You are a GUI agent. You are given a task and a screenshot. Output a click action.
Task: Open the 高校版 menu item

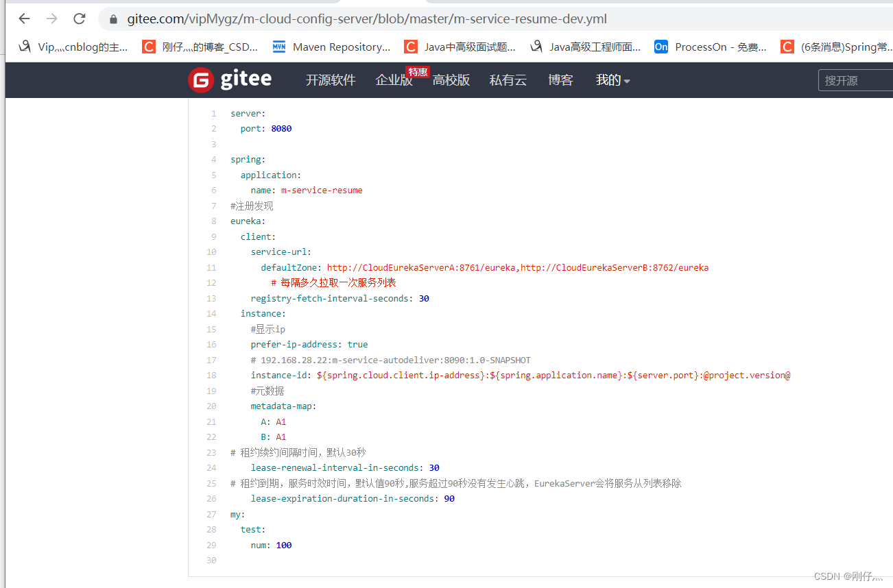pos(451,80)
